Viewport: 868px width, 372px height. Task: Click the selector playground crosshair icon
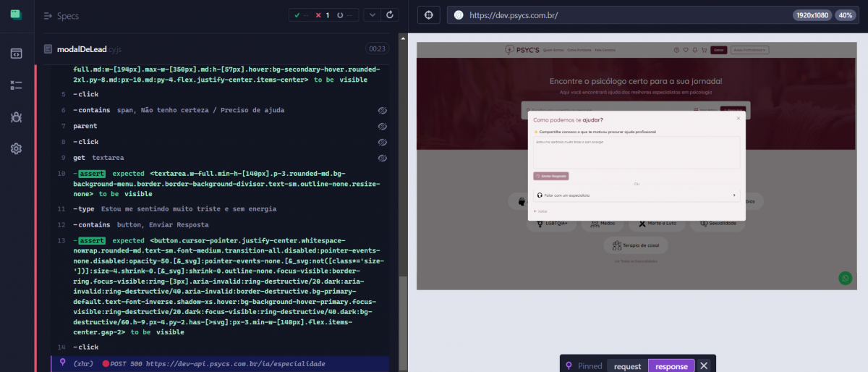click(428, 15)
